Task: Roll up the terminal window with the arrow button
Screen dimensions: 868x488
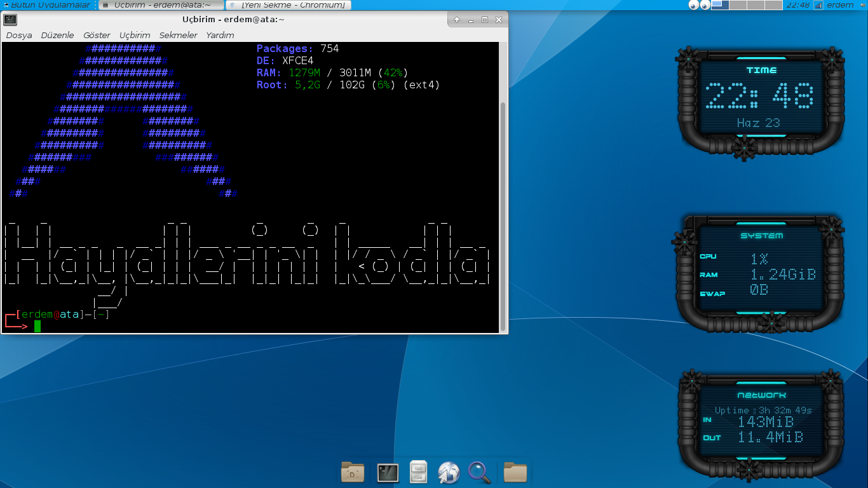Action: [457, 20]
